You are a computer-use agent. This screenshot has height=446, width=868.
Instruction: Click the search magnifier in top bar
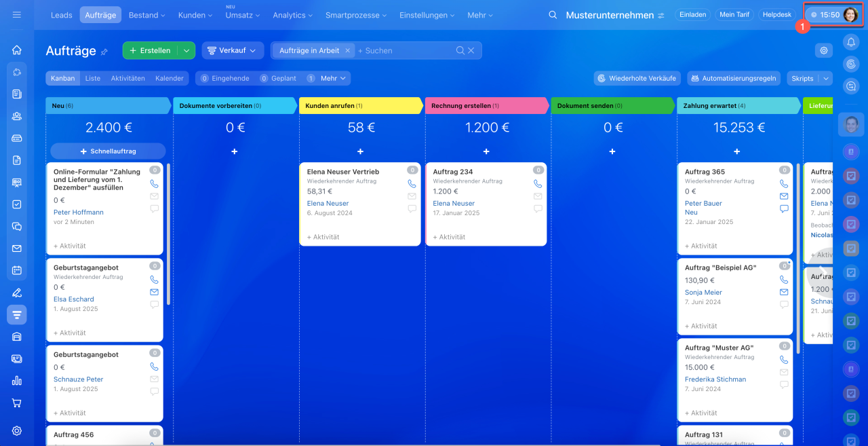point(553,15)
